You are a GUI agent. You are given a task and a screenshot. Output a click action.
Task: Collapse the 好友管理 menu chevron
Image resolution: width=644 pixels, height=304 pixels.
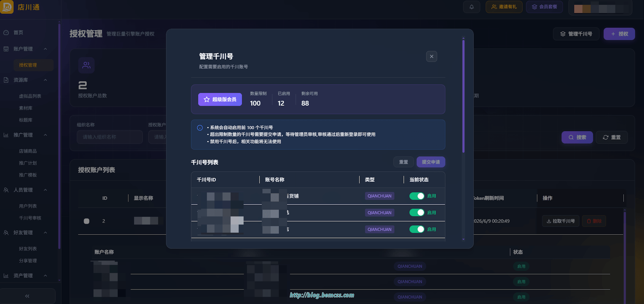pos(45,233)
